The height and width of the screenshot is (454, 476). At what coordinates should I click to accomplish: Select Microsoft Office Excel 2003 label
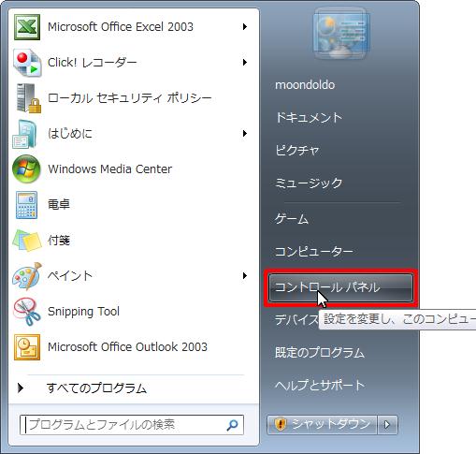(x=121, y=27)
